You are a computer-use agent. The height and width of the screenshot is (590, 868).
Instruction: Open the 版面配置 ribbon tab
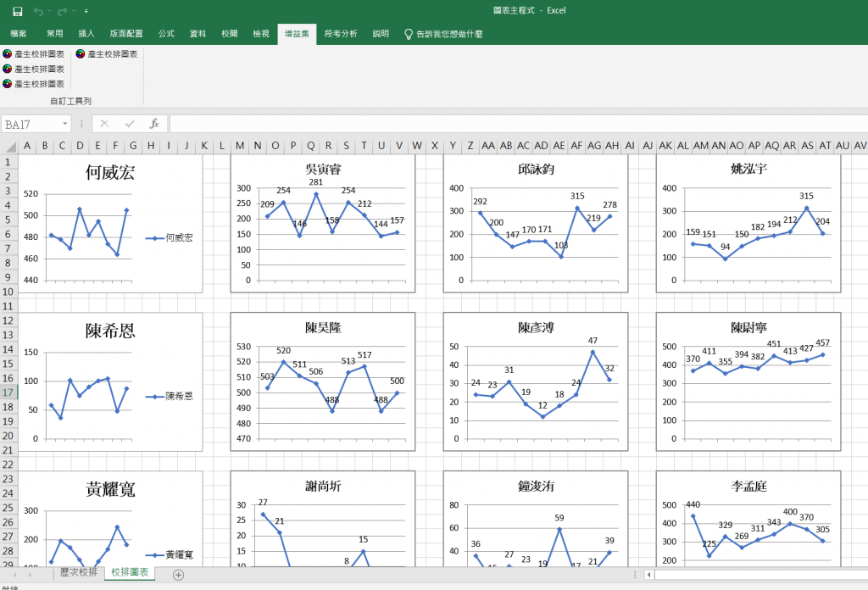[126, 34]
